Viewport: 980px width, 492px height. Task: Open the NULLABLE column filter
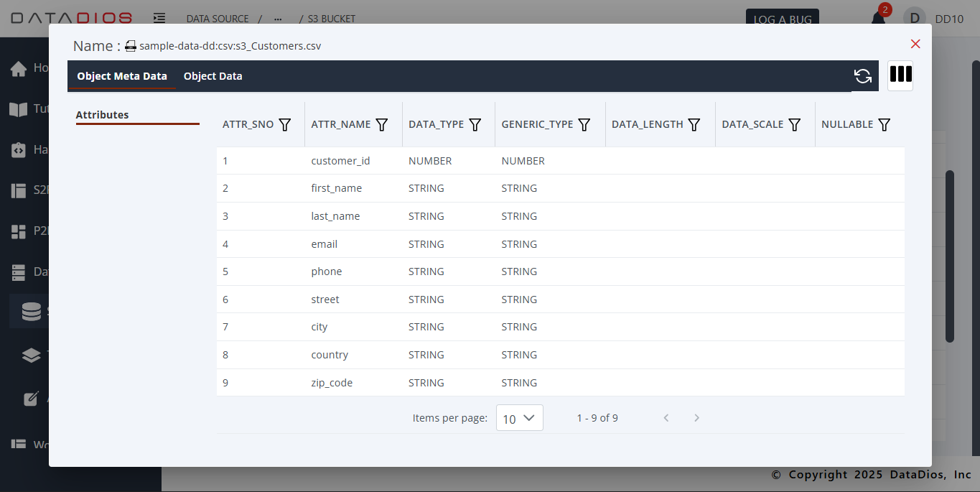click(885, 124)
